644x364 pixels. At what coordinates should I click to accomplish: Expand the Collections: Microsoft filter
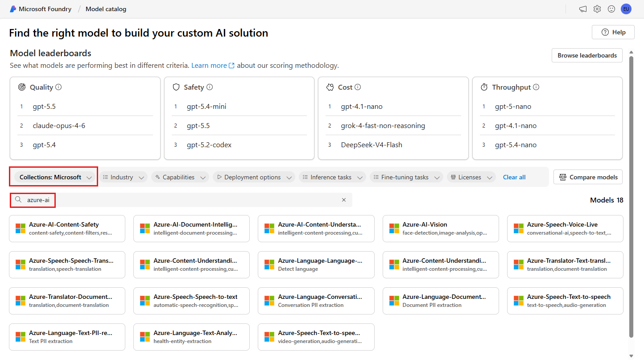coord(56,177)
